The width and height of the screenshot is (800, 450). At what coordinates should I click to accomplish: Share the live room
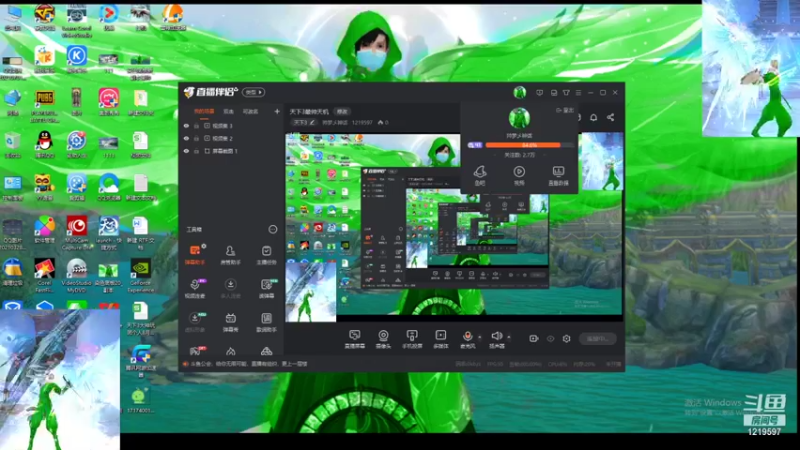[x=610, y=117]
